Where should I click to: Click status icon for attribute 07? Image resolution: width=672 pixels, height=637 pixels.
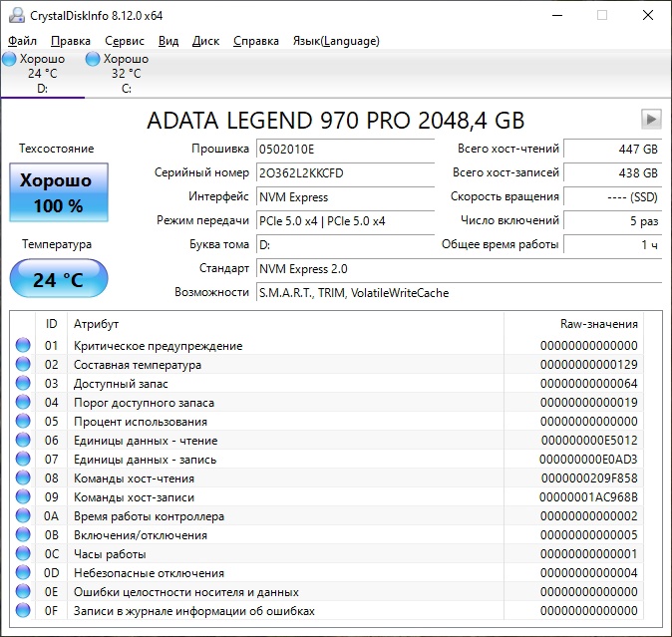23,459
